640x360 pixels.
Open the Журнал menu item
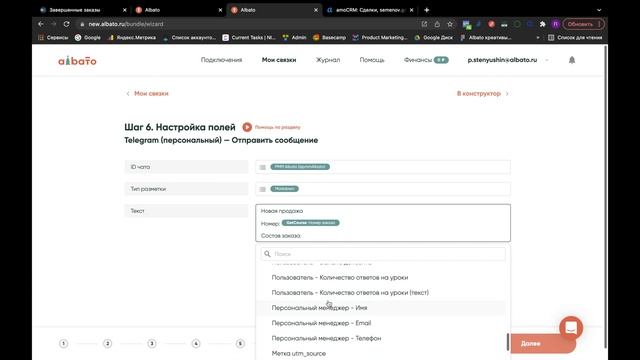[328, 60]
